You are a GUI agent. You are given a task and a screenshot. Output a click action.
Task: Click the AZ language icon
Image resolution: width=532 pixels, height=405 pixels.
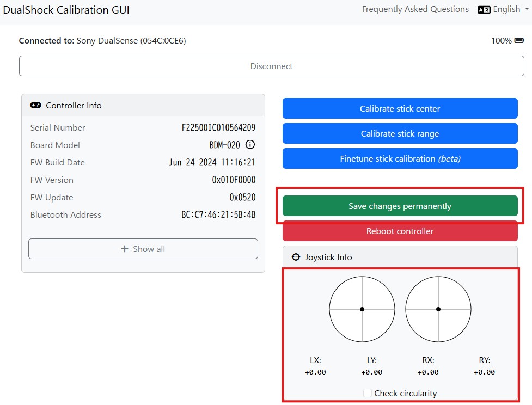pos(484,9)
